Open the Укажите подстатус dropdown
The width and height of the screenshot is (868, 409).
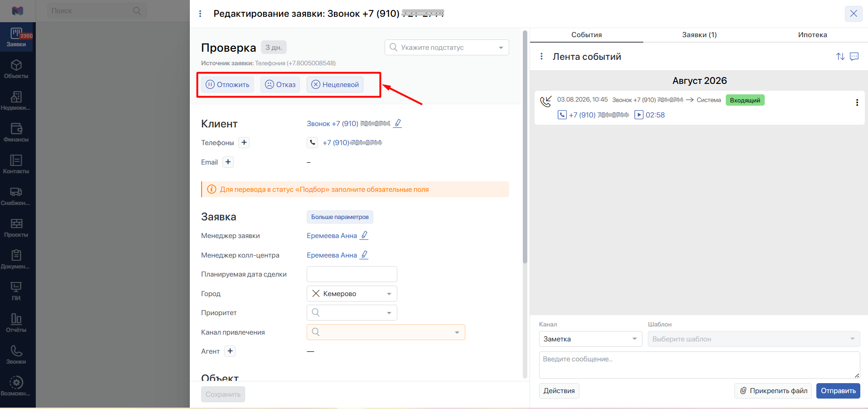(447, 47)
